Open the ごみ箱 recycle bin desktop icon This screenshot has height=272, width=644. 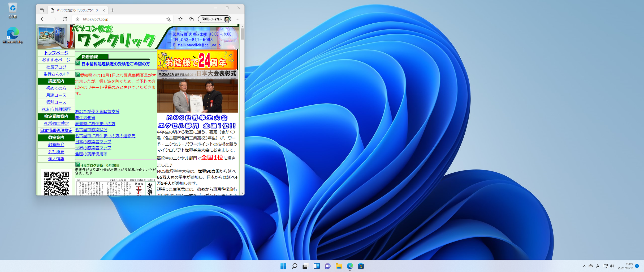click(x=12, y=11)
